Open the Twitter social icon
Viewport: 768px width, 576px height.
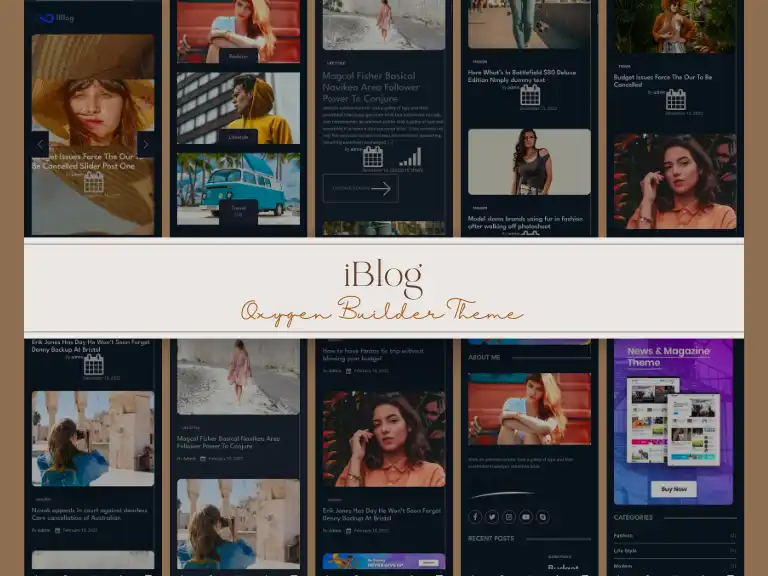pyautogui.click(x=492, y=517)
